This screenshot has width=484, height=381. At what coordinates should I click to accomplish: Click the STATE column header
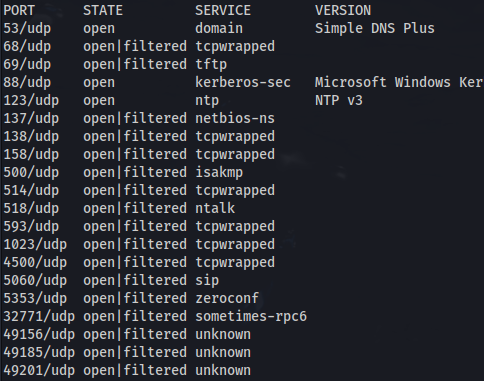point(103,10)
